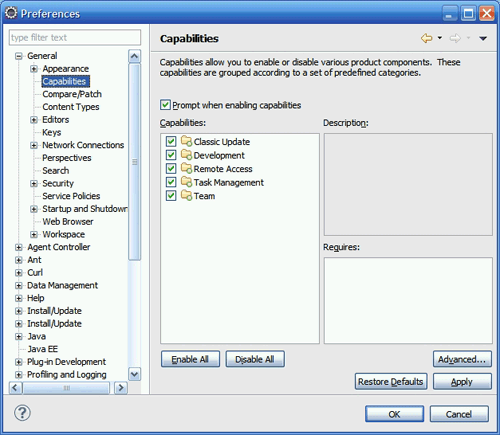Click the Remote Access folder icon
The width and height of the screenshot is (500, 435).
[x=186, y=168]
